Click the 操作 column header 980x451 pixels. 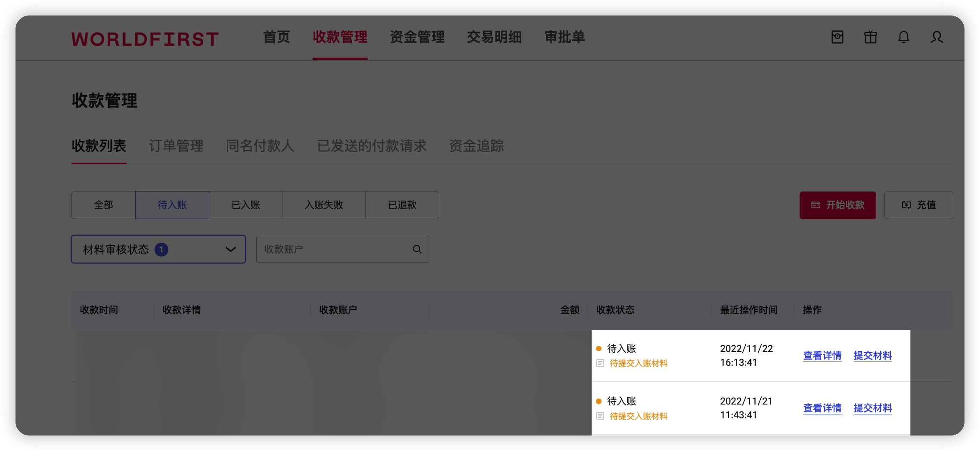(x=812, y=310)
